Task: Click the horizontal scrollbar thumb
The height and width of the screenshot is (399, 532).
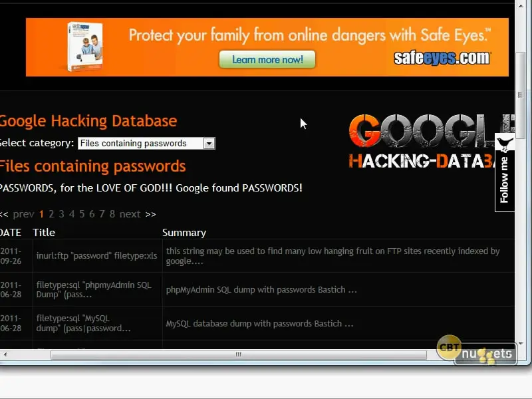Action: [239, 354]
